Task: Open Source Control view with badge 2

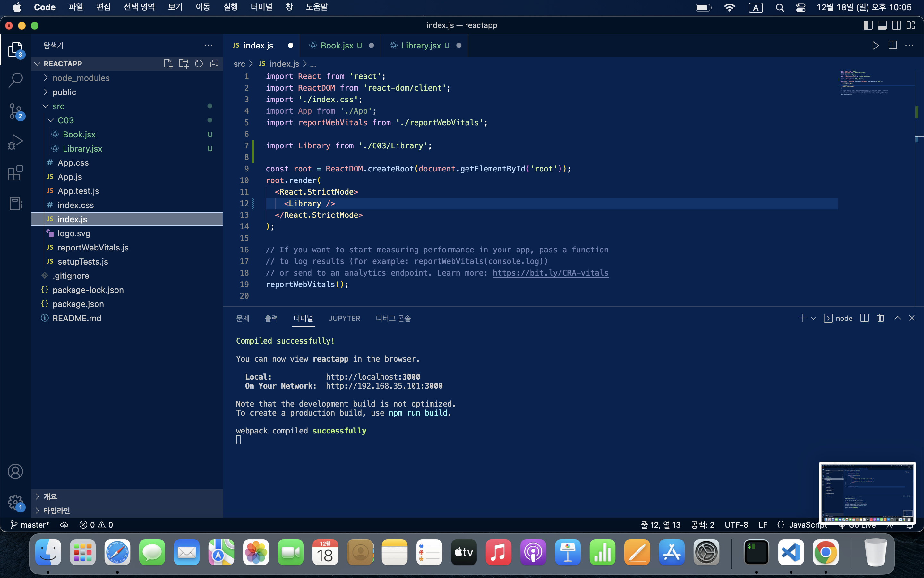Action: click(15, 111)
